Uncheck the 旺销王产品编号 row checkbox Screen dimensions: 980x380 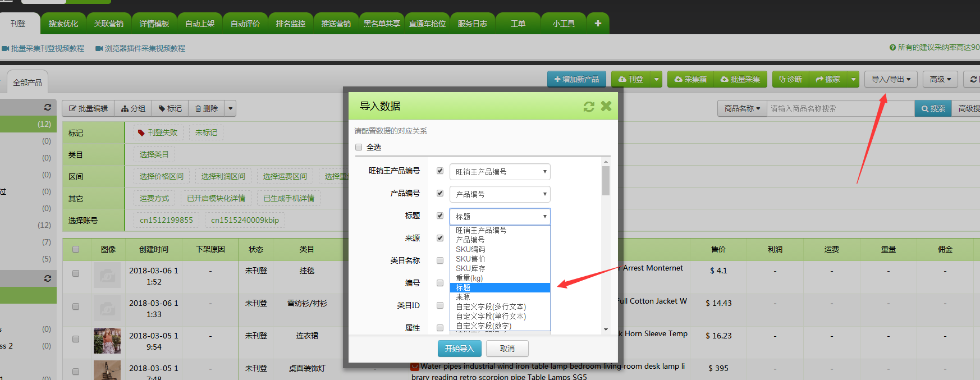point(440,171)
